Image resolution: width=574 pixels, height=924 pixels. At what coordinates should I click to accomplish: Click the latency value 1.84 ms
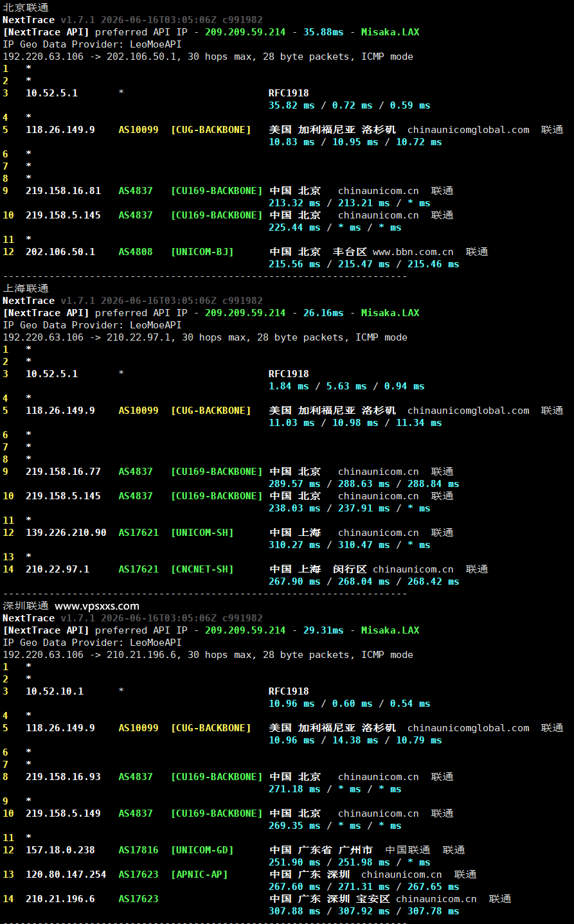[289, 386]
